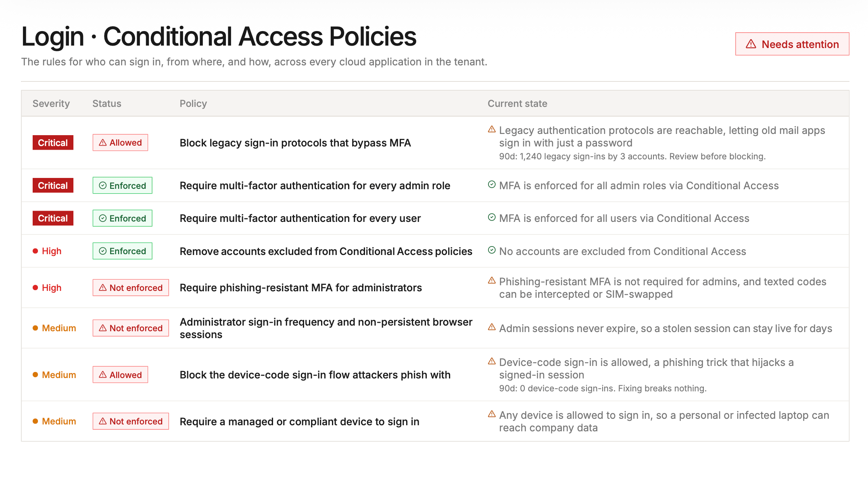Viewport: 868px width, 489px height.
Task: Open Administrator sign-in frequency and browser sessions policy
Action: [x=326, y=328]
